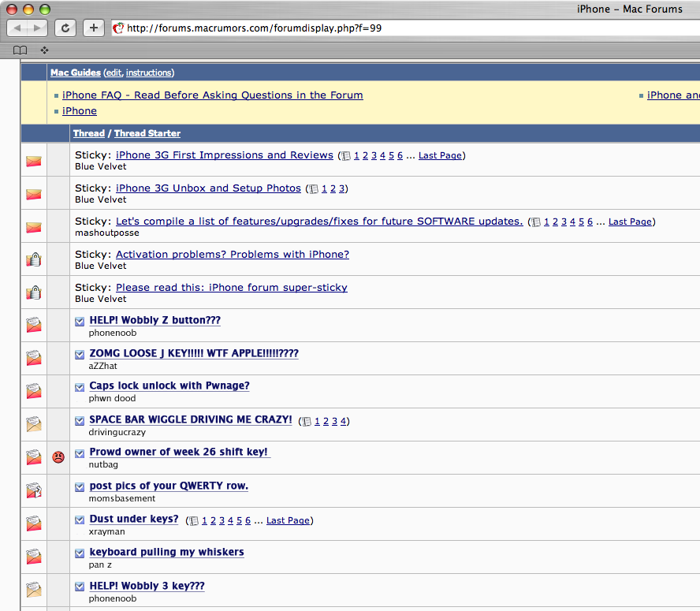
Task: Toggle checkmark box beside HELP! Wobbly Z button
Action: 80,321
